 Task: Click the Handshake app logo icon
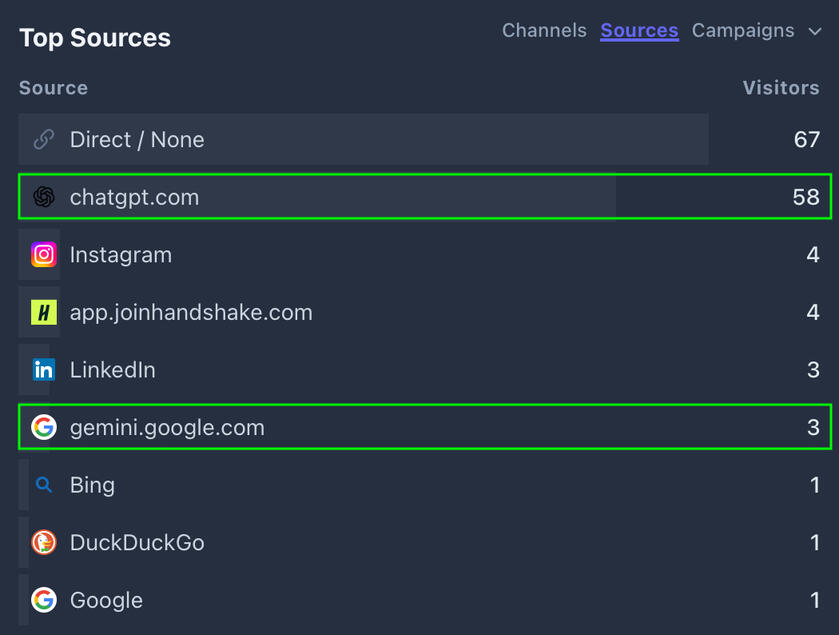(x=43, y=313)
